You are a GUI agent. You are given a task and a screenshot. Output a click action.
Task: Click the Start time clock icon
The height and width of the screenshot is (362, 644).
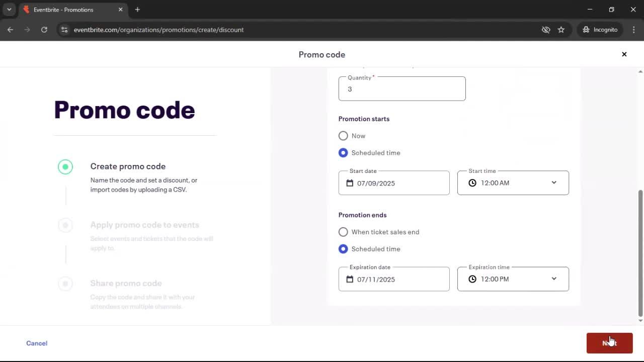(472, 183)
